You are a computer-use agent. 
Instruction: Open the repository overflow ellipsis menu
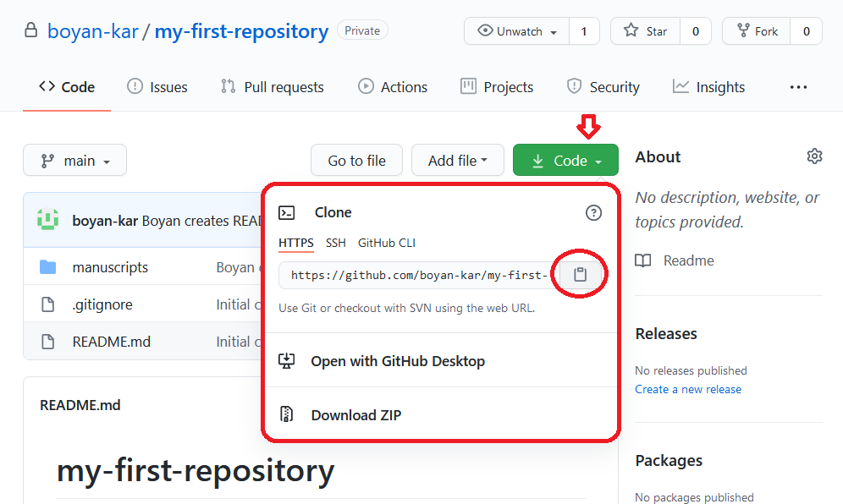point(797,86)
